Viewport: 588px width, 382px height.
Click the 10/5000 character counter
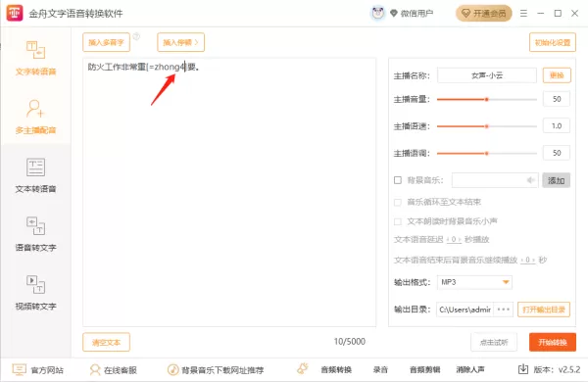click(350, 342)
